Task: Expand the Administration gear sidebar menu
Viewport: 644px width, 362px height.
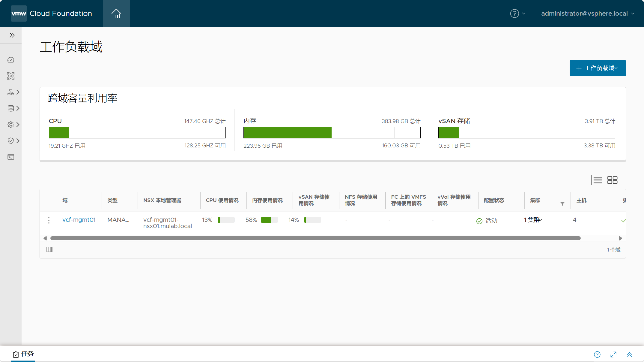Action: 13,125
